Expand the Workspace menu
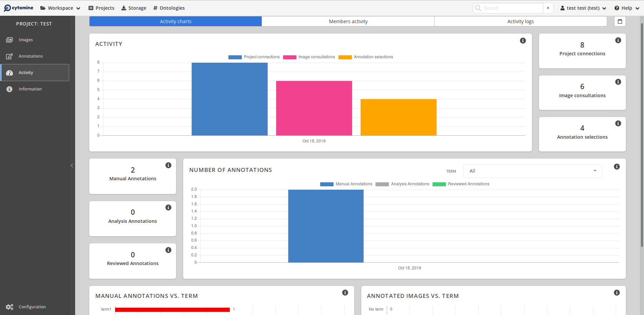Screen dimensions: 644x315 60,8
